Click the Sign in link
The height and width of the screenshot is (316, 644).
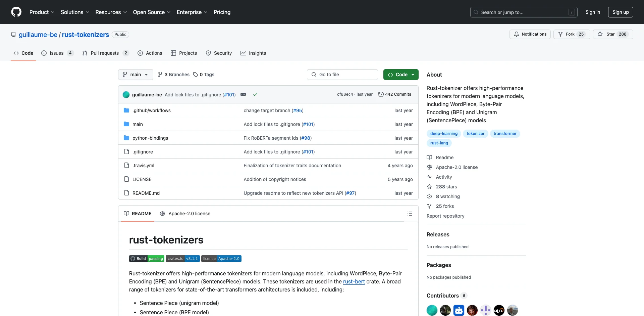coord(593,12)
